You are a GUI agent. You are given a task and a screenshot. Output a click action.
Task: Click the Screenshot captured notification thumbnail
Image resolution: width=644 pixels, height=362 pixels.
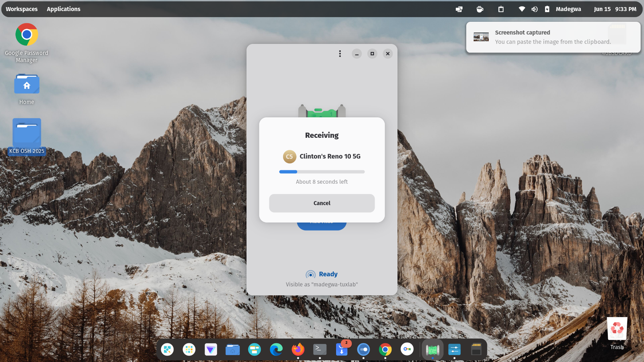[x=481, y=37]
